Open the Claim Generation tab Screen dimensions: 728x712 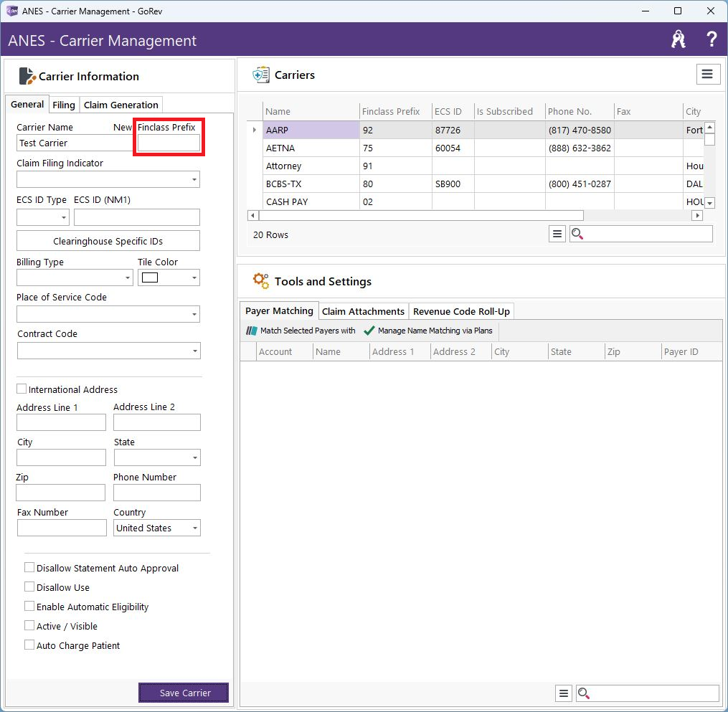point(121,105)
